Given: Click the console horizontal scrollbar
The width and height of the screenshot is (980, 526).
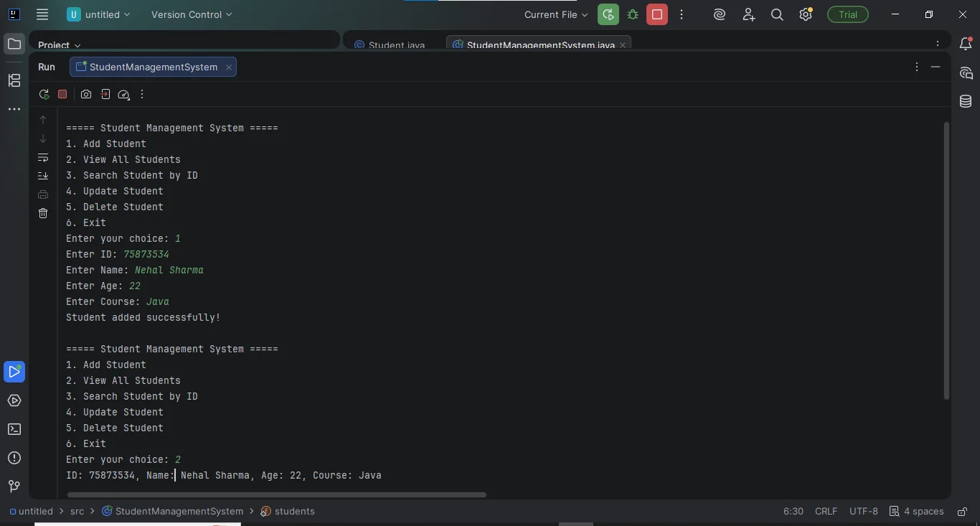Looking at the screenshot, I should [277, 494].
